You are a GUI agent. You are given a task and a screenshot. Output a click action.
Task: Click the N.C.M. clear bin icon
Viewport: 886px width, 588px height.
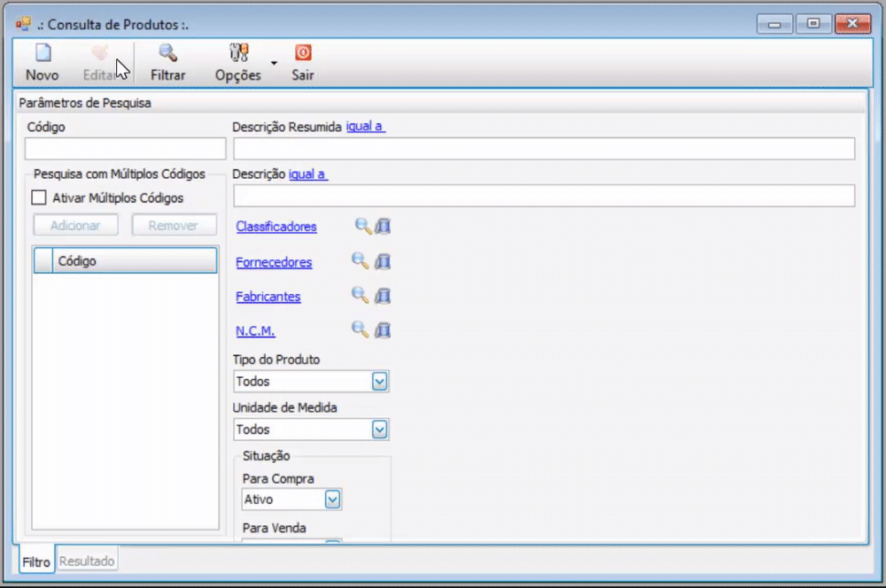(383, 330)
